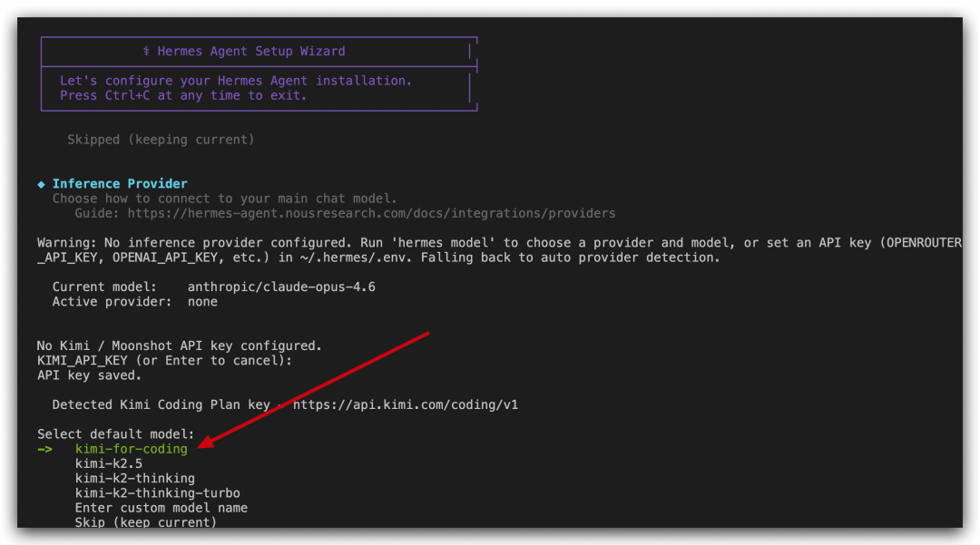Click the 'Current model:' label
The height and width of the screenshot is (545, 980).
(x=104, y=287)
